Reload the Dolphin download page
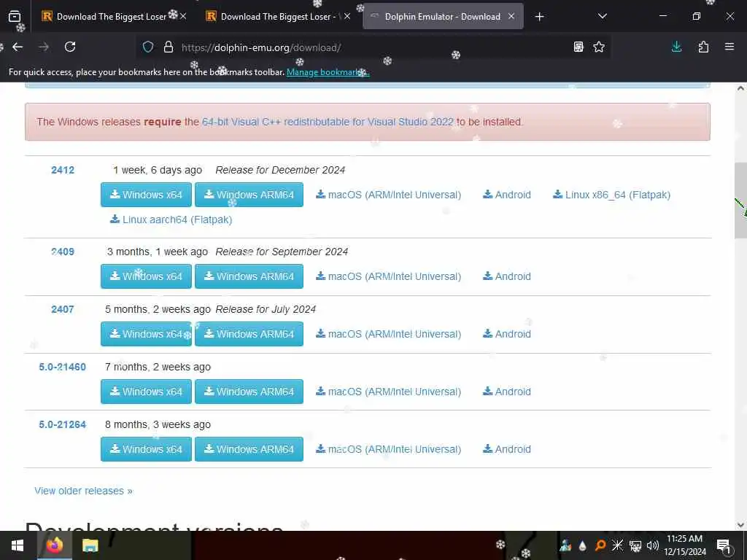The image size is (747, 560). [70, 47]
